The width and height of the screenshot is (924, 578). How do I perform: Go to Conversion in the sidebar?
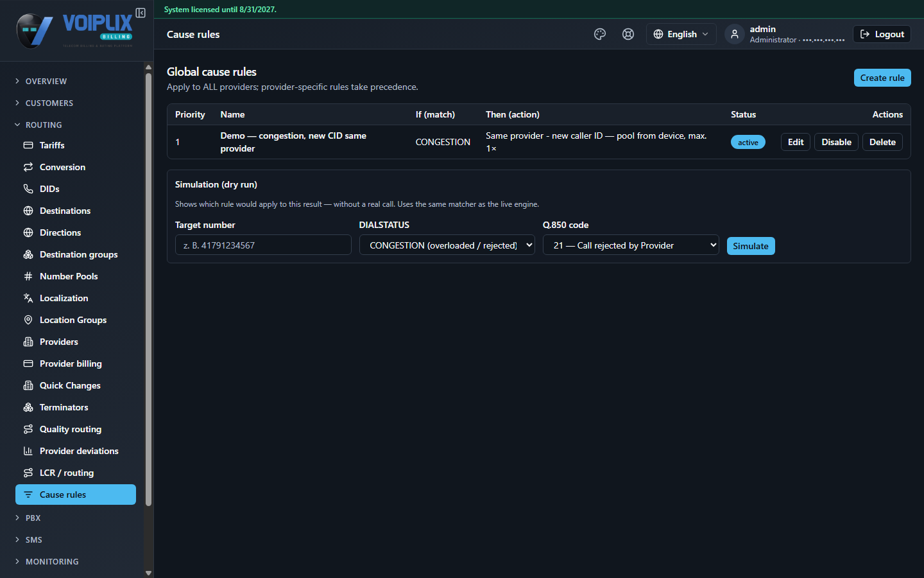pos(76,167)
